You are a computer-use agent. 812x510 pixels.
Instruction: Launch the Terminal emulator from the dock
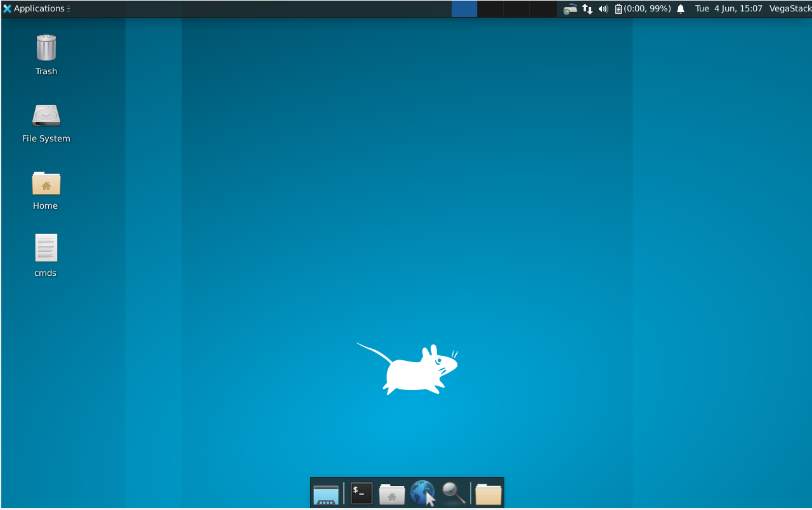tap(360, 493)
